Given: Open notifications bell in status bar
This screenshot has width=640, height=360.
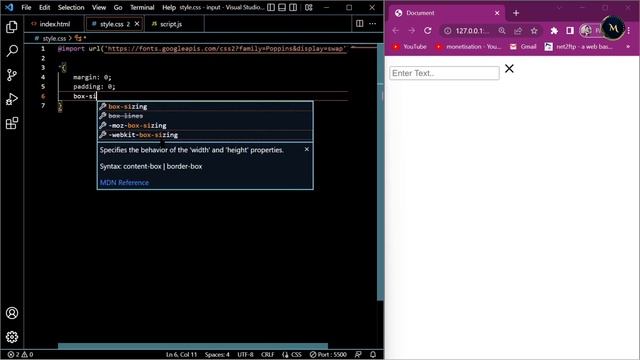Looking at the screenshot, I should click(x=373, y=354).
